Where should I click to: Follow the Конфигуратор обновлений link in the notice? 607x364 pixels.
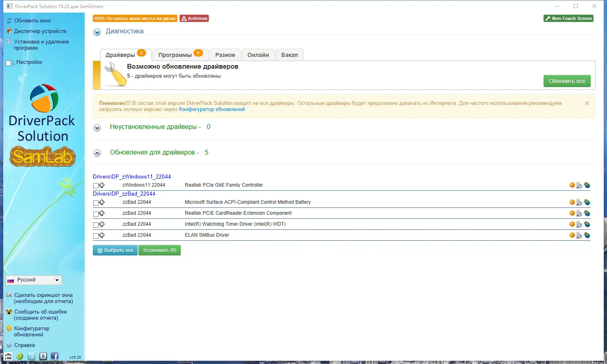pos(212,109)
